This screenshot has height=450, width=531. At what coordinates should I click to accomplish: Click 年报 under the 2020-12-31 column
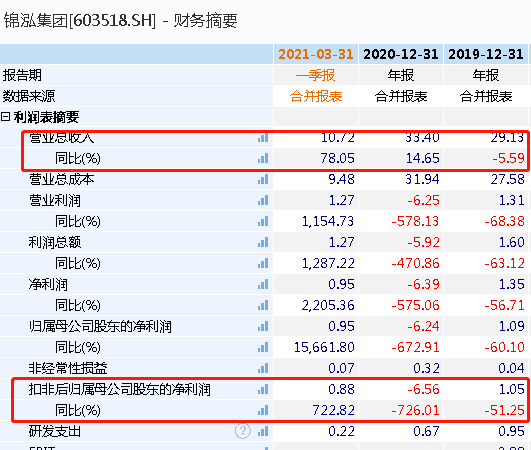pyautogui.click(x=401, y=75)
